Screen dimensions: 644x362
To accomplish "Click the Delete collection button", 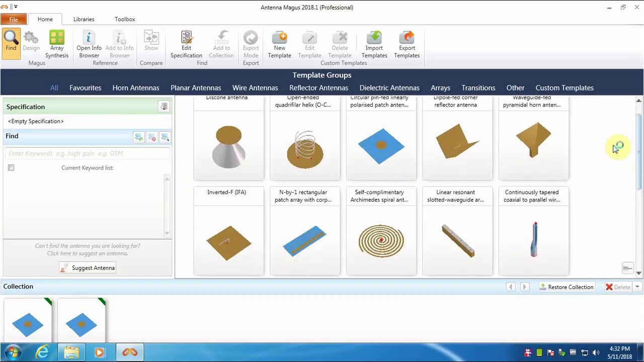I will point(617,287).
